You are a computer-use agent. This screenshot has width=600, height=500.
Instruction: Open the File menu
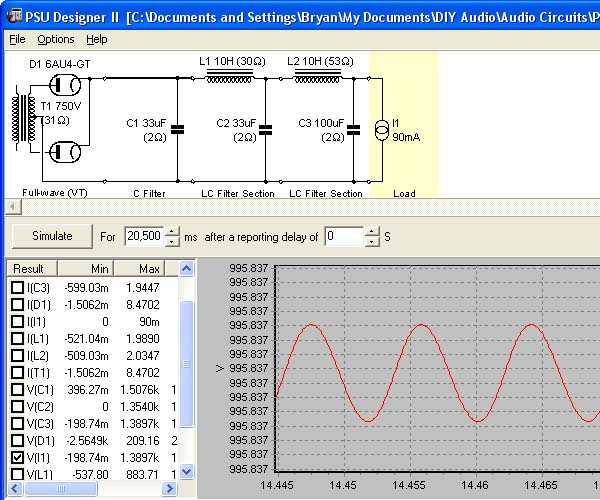pyautogui.click(x=17, y=39)
